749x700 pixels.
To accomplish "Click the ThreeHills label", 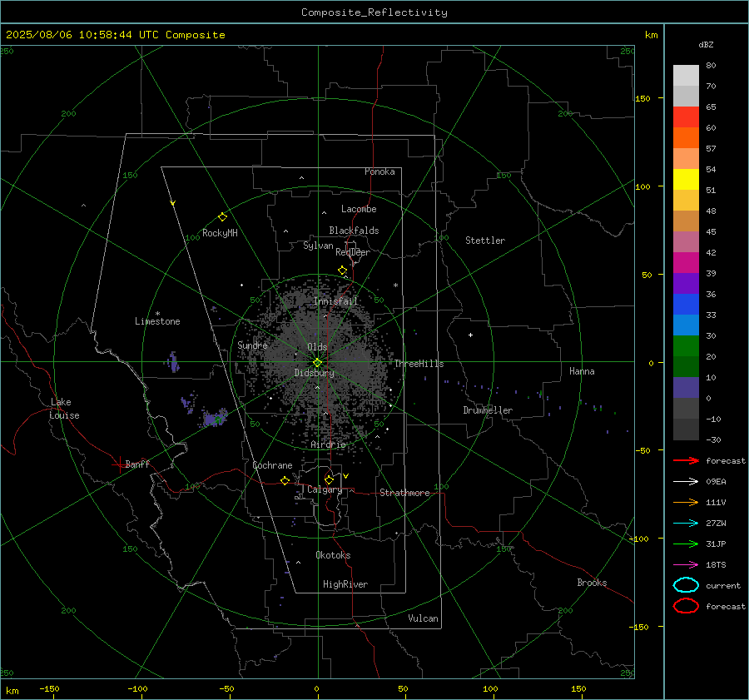I will click(419, 364).
